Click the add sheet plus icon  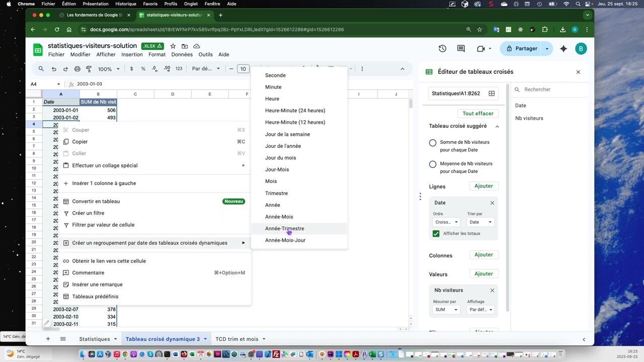pyautogui.click(x=48, y=339)
